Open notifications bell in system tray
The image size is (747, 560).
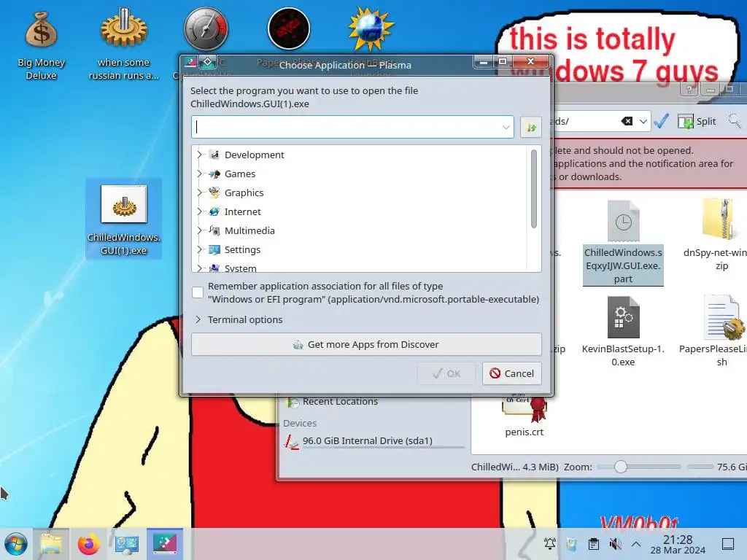550,543
